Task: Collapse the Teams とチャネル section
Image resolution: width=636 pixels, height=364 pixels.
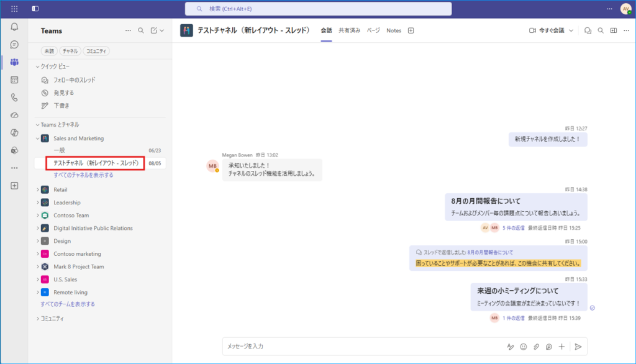Action: 37,125
